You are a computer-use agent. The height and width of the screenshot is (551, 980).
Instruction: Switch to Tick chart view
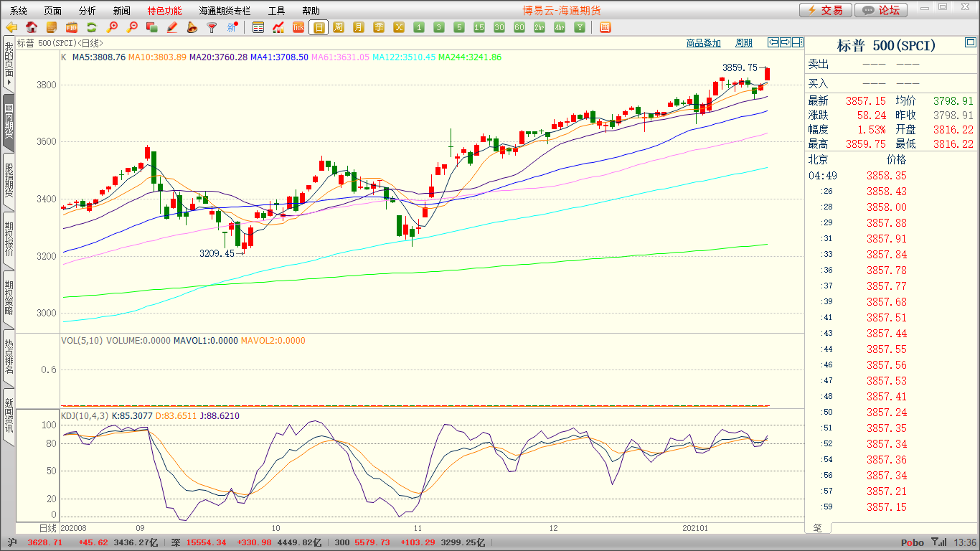coord(298,28)
